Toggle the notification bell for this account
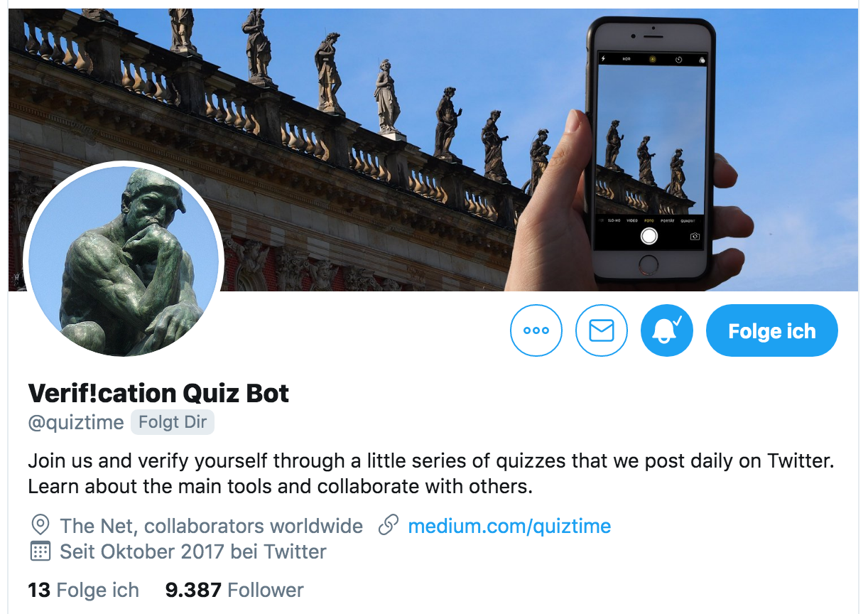This screenshot has height=614, width=868. point(667,330)
